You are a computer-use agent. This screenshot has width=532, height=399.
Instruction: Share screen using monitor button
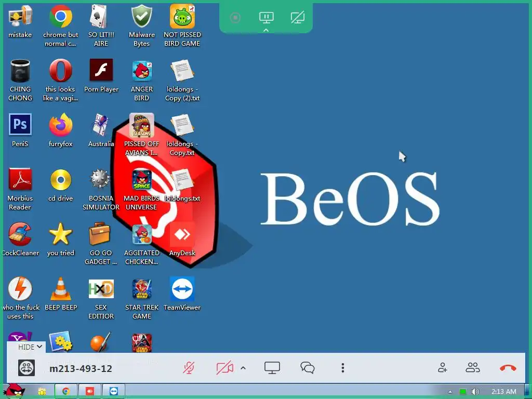(x=272, y=368)
